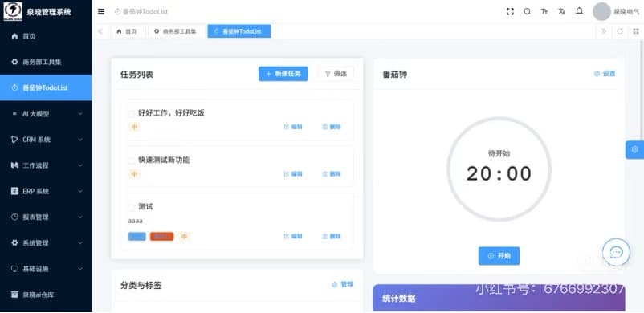Click the 开始 timer button
The width and height of the screenshot is (644, 313).
499,256
